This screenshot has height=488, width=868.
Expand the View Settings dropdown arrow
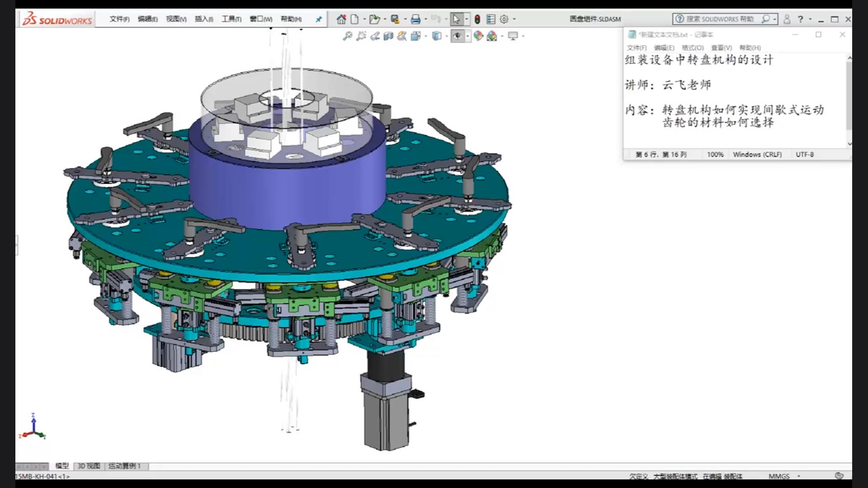pyautogui.click(x=523, y=36)
